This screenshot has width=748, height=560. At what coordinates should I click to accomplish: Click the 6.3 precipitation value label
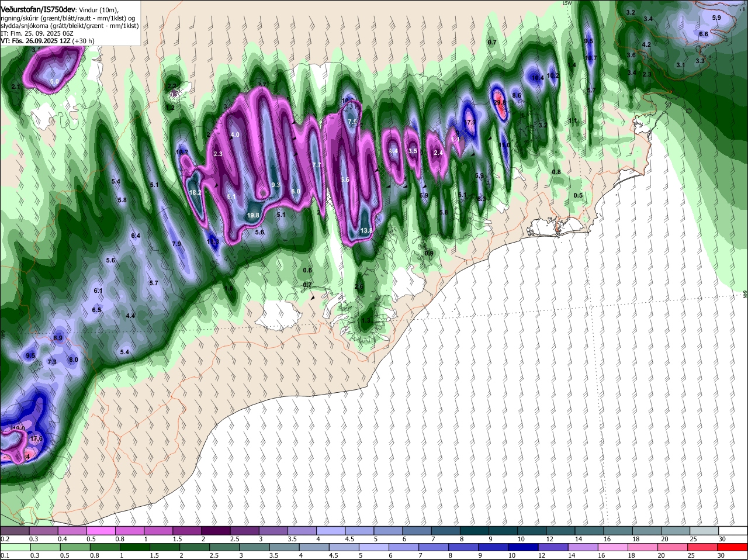(482, 199)
